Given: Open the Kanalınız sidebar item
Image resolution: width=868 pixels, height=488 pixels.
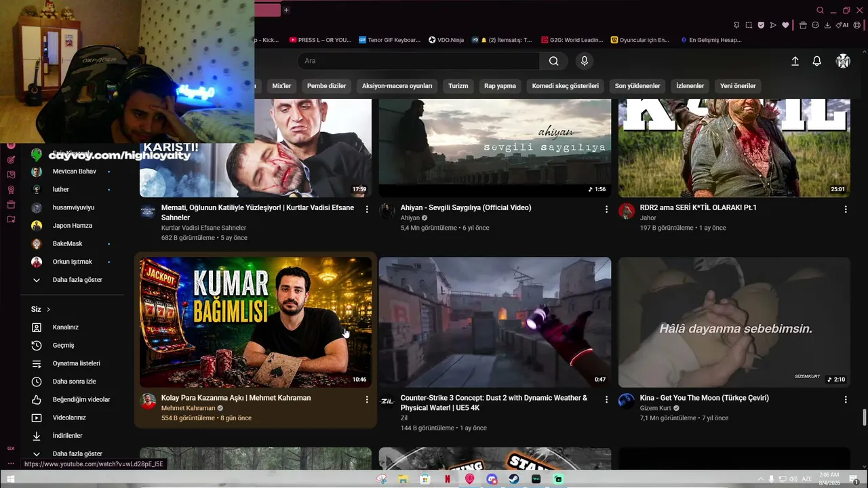Looking at the screenshot, I should (x=66, y=327).
